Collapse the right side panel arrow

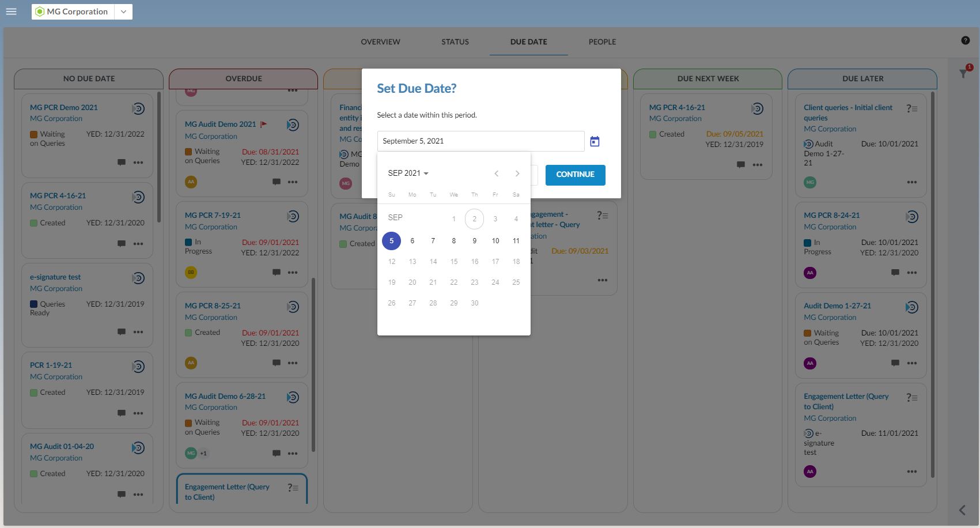tap(962, 510)
